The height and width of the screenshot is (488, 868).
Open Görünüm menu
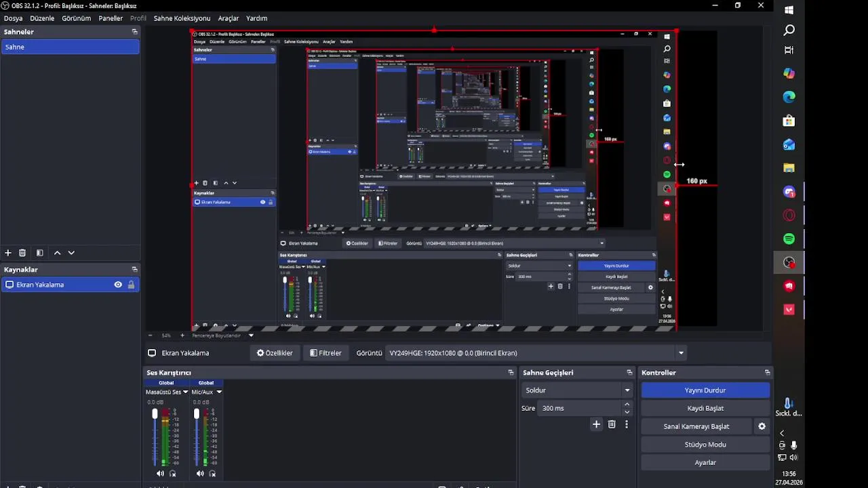[76, 18]
